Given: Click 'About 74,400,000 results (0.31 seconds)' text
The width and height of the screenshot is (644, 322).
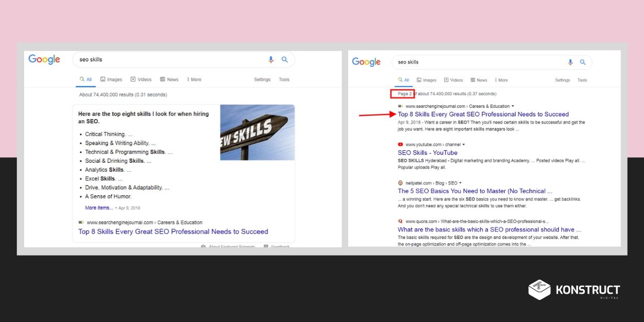Looking at the screenshot, I should coord(123,95).
